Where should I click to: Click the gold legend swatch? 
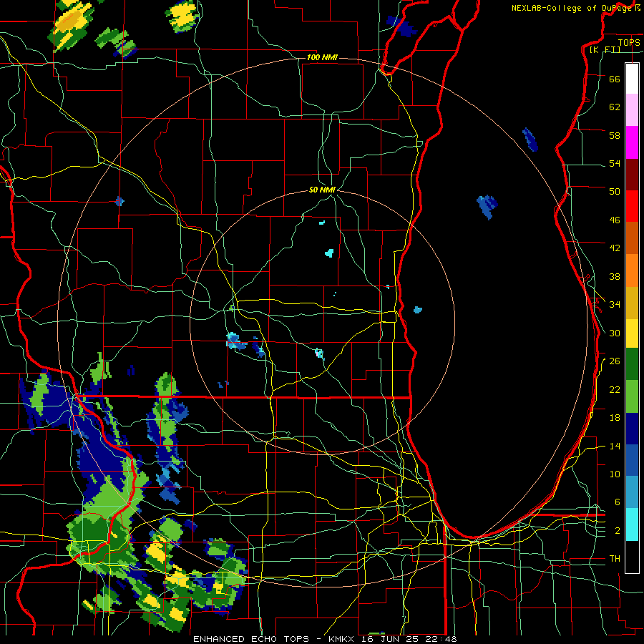pyautogui.click(x=632, y=303)
